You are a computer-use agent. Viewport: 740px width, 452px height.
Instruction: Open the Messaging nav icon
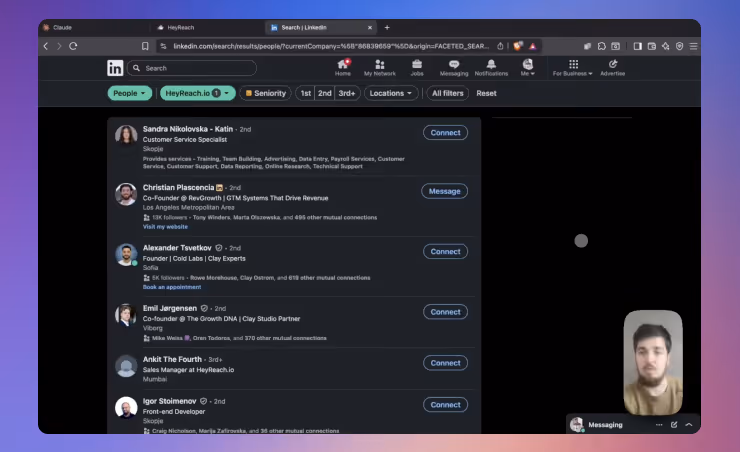tap(454, 67)
